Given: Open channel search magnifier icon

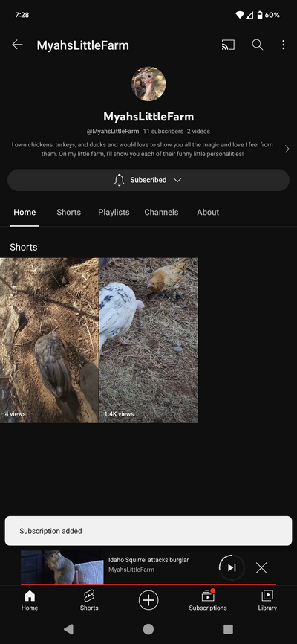Looking at the screenshot, I should [x=257, y=45].
